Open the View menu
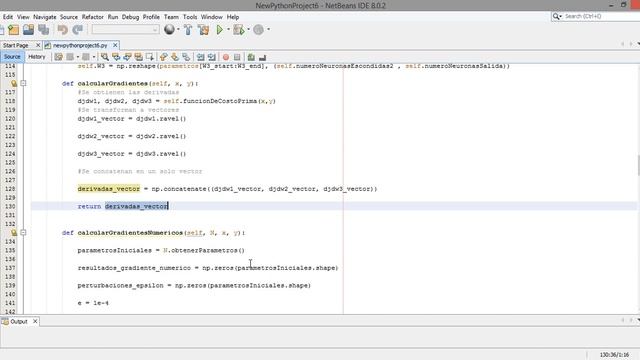Viewport: 640px width, 360px height. pyautogui.click(x=23, y=17)
